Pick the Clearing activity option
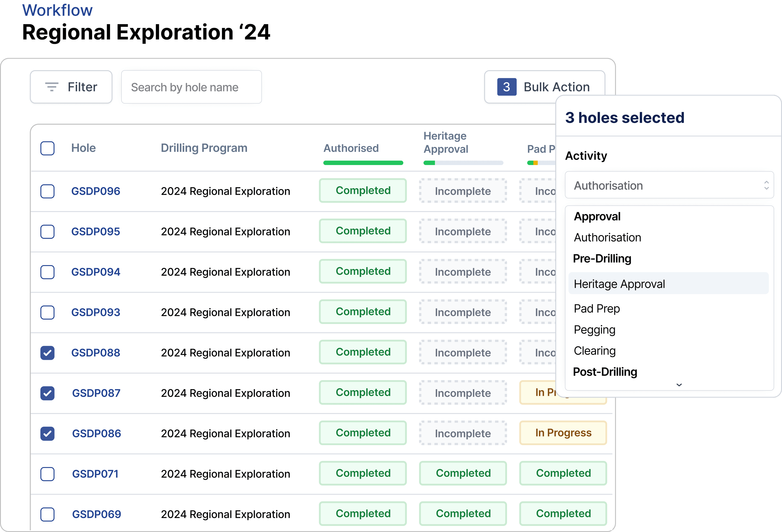This screenshot has width=782, height=532. click(595, 351)
